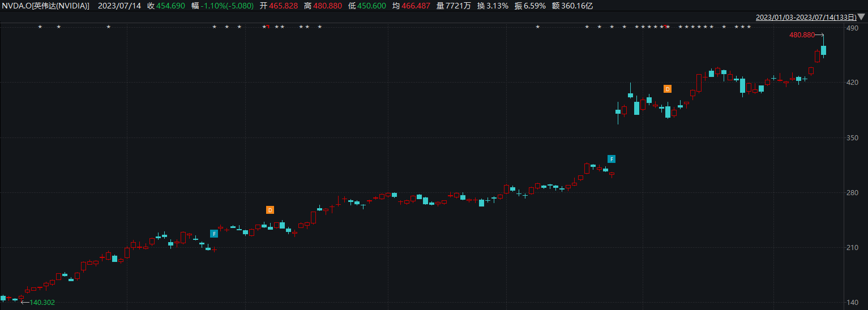
Task: Click the NVDA.O NVIDIA ticker name
Action: click(x=45, y=6)
